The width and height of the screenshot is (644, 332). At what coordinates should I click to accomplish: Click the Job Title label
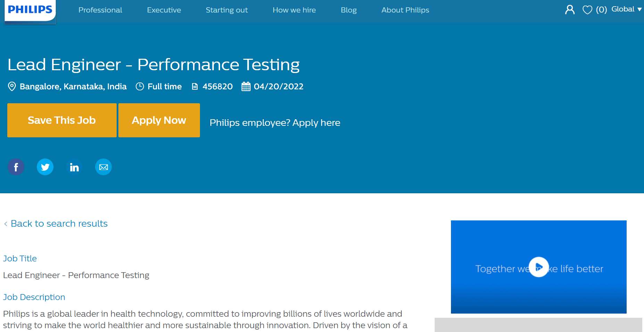tap(20, 259)
